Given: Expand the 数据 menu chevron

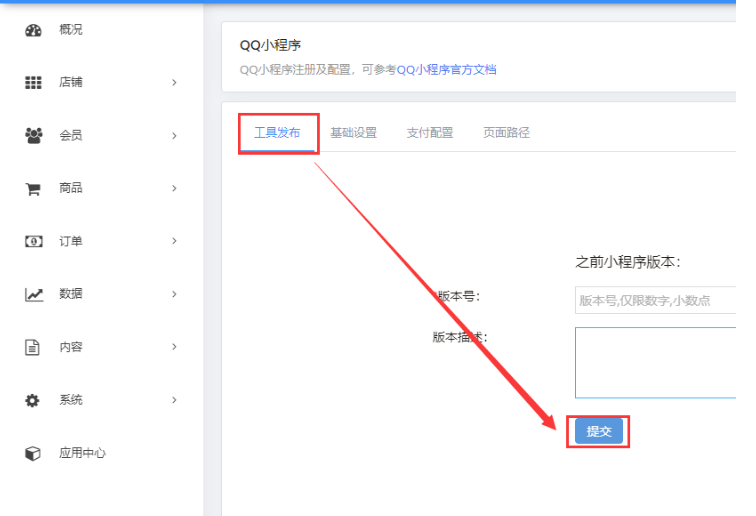Looking at the screenshot, I should coord(174,294).
